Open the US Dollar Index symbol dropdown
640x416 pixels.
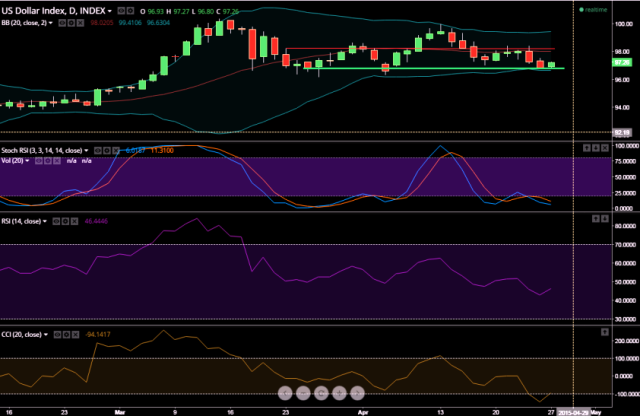[111, 9]
